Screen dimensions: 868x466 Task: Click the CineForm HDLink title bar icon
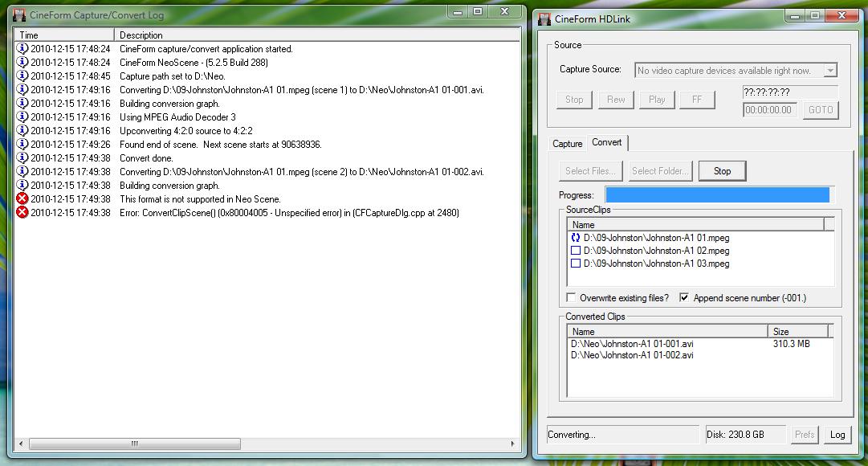coord(544,18)
